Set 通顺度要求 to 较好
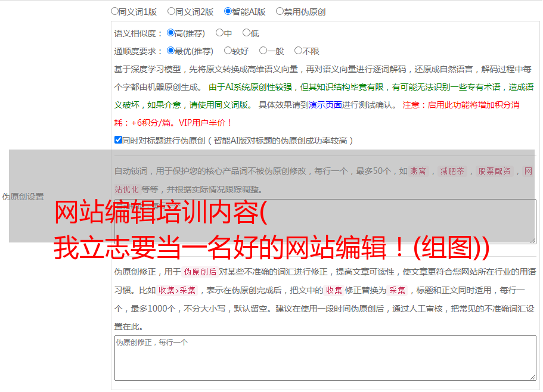This screenshot has width=543, height=392. point(228,51)
